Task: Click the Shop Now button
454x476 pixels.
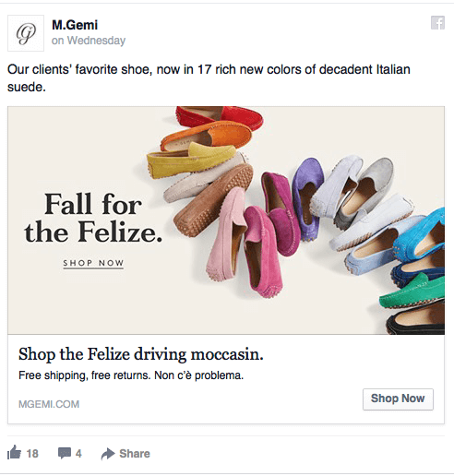Action: pos(398,399)
